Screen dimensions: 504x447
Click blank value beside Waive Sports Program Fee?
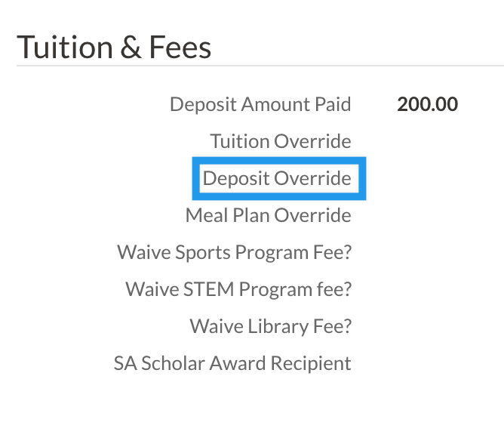click(427, 252)
